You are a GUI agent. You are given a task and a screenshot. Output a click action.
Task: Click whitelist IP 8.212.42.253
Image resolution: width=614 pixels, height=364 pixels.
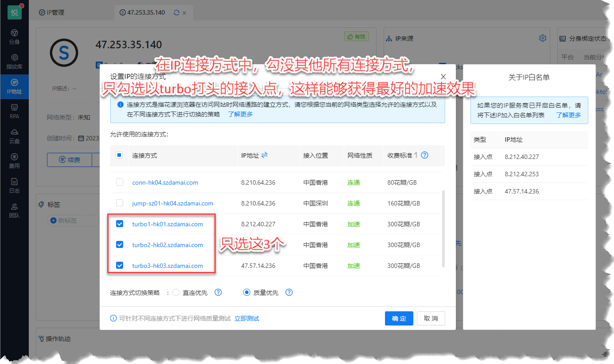(522, 174)
